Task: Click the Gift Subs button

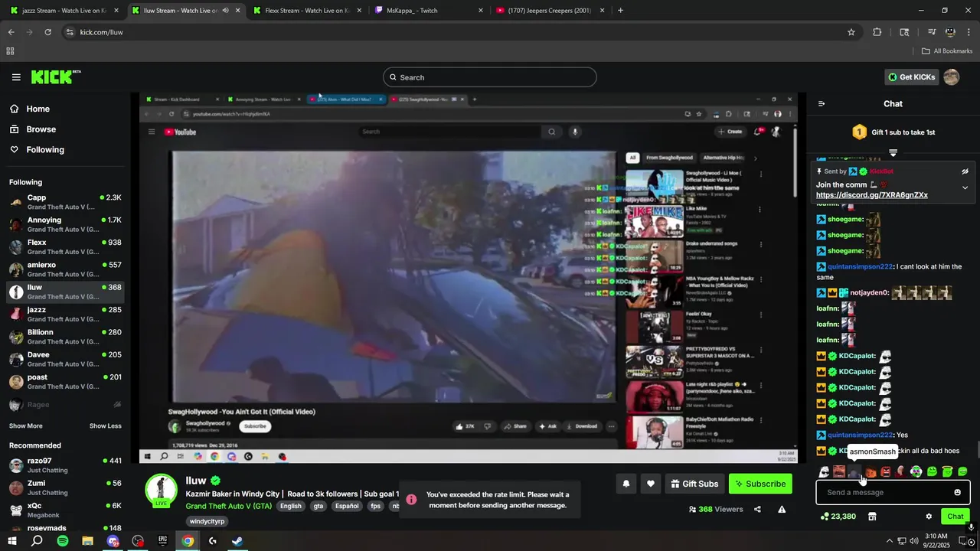Action: (x=694, y=484)
